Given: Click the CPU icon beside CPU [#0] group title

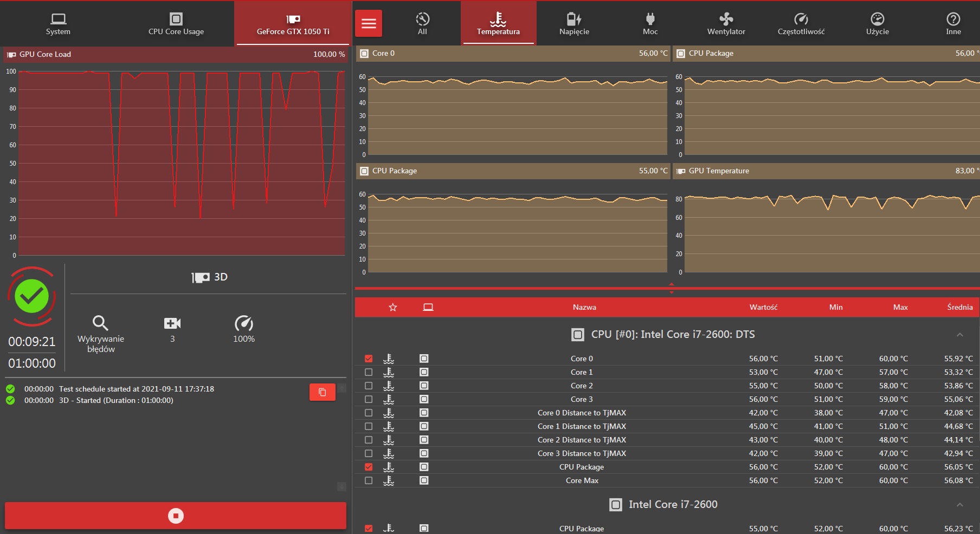Looking at the screenshot, I should 578,335.
